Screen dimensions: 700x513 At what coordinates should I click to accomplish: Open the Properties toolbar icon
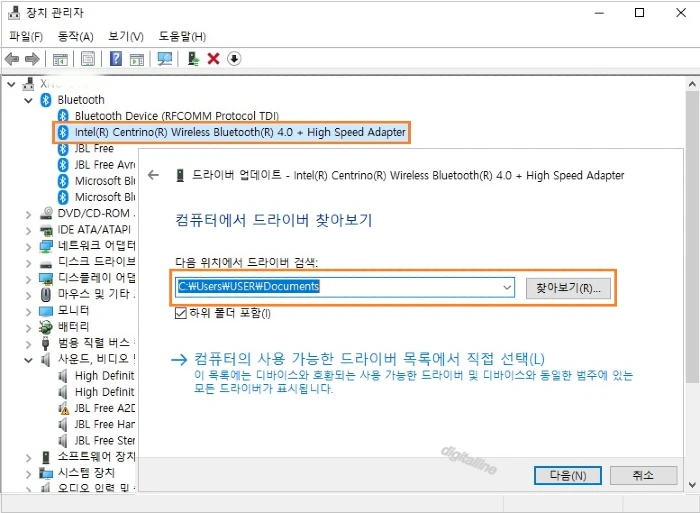tap(88, 59)
